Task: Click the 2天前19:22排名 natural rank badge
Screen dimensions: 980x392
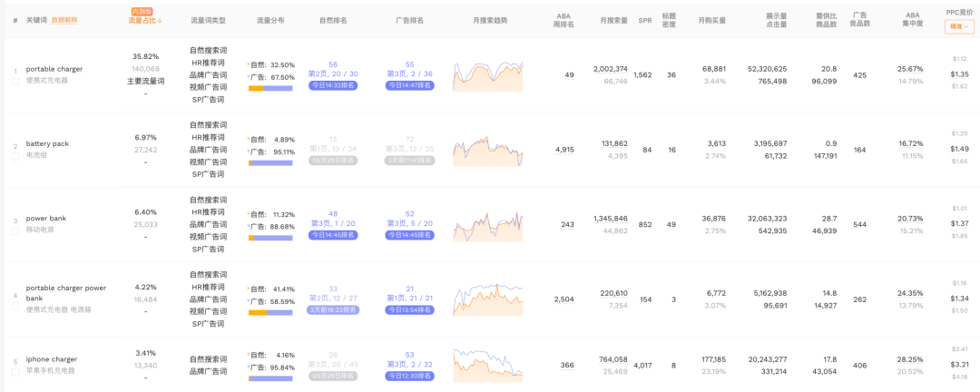Action: point(333,309)
